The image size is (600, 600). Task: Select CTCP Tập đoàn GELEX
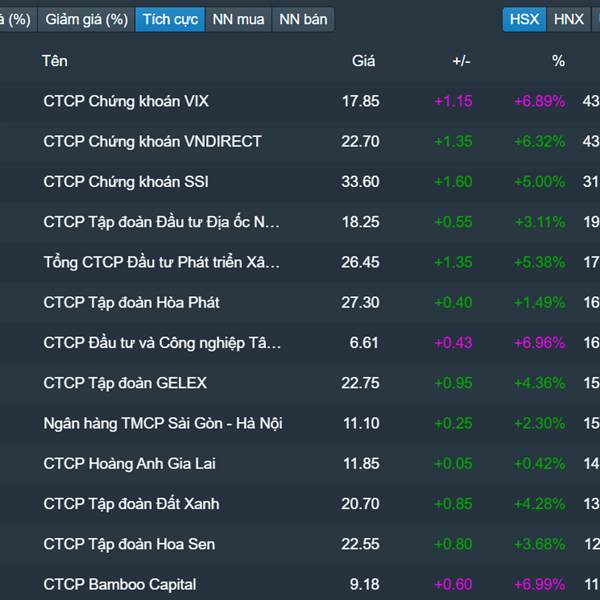coord(125,383)
